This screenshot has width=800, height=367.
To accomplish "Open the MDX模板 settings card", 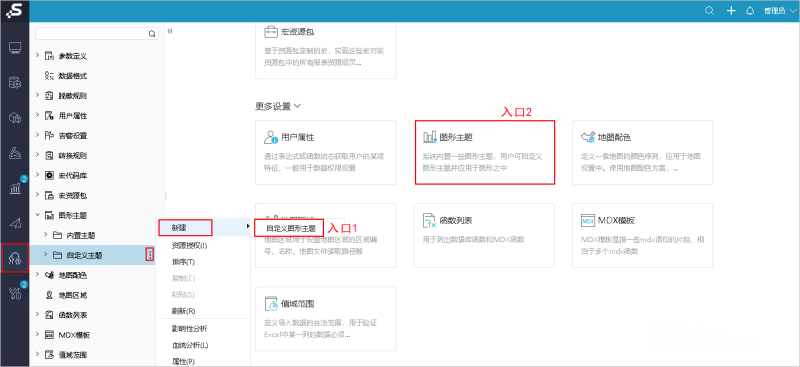I will coord(642,235).
